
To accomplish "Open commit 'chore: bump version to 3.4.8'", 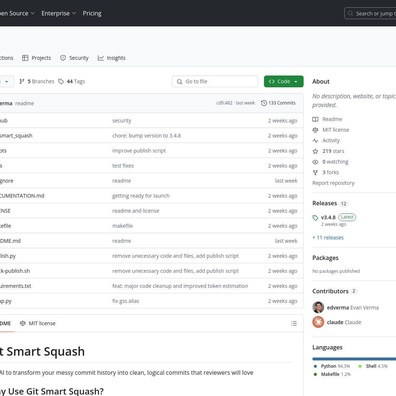I will point(146,136).
